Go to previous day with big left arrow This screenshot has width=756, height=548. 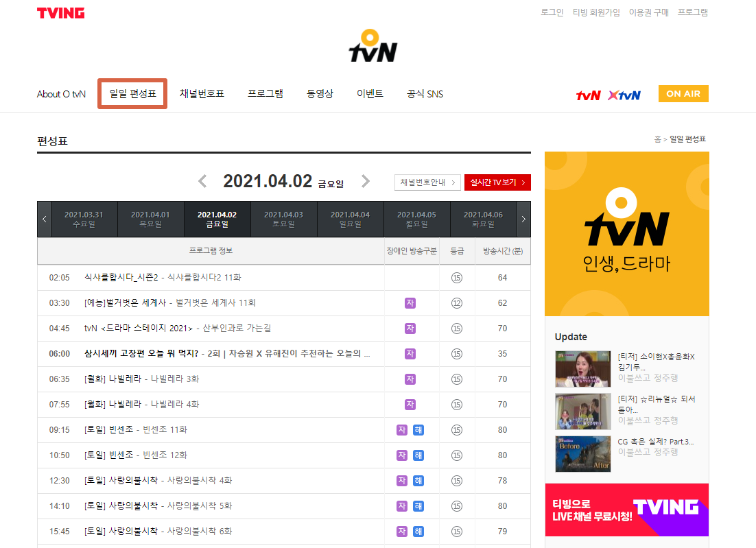[x=202, y=181]
